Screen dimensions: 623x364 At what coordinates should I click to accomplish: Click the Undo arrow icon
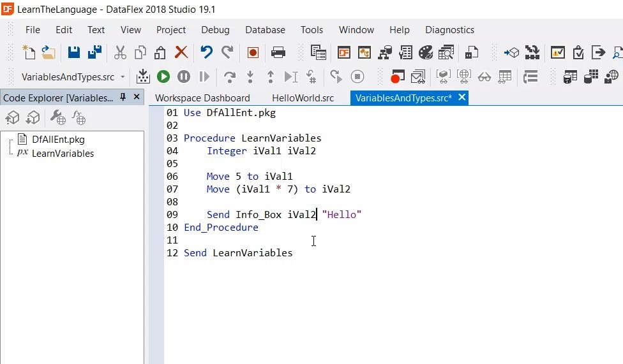[x=206, y=52]
